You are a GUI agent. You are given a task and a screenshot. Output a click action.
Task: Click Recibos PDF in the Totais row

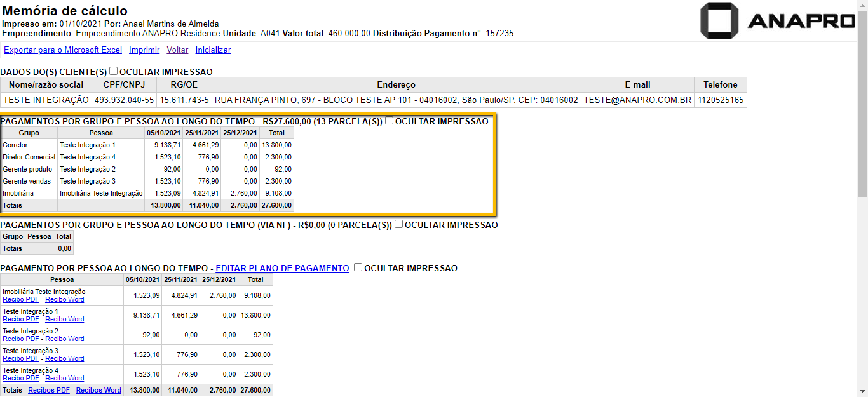pos(49,390)
